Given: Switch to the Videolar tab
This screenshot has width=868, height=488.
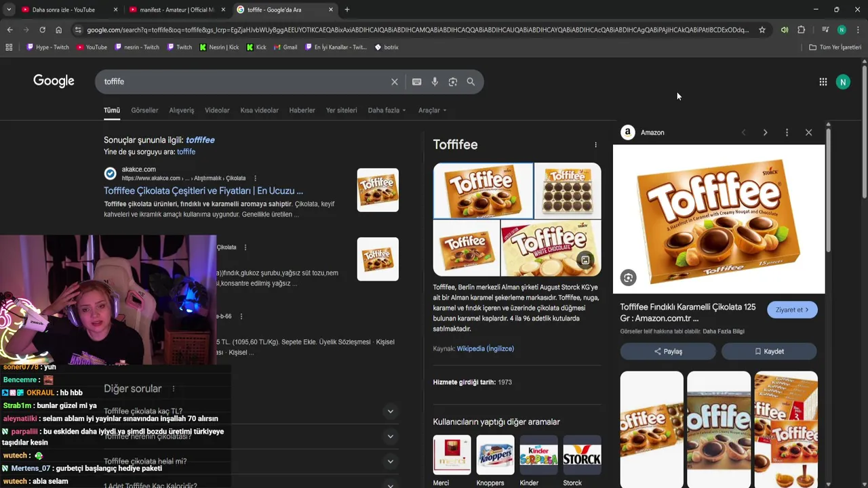Looking at the screenshot, I should coord(217,110).
